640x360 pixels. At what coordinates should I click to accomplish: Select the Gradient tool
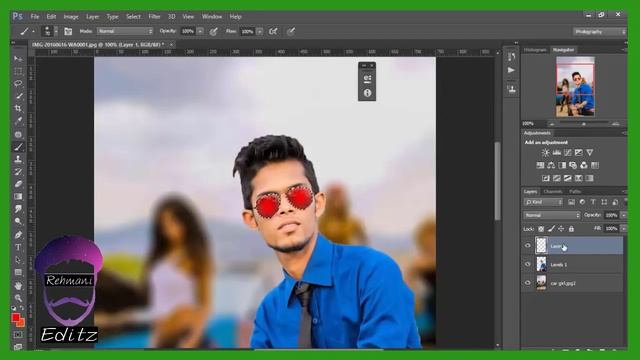[x=18, y=197]
